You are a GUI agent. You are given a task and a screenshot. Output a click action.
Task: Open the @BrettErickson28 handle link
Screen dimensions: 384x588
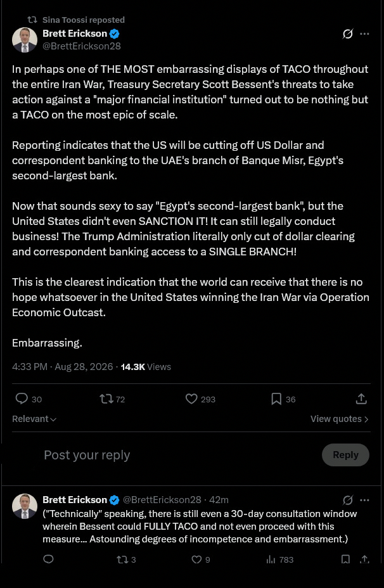81,46
